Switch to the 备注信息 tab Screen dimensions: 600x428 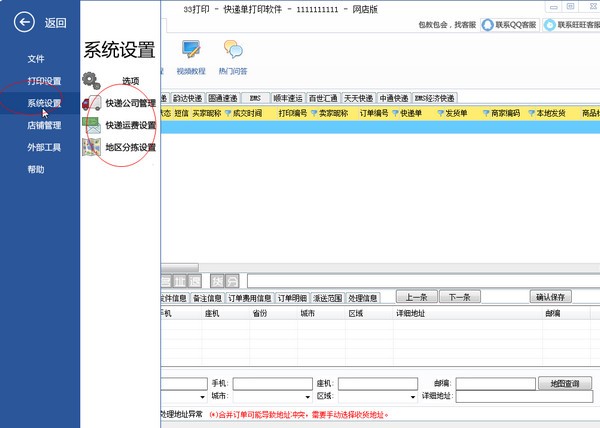[x=207, y=298]
